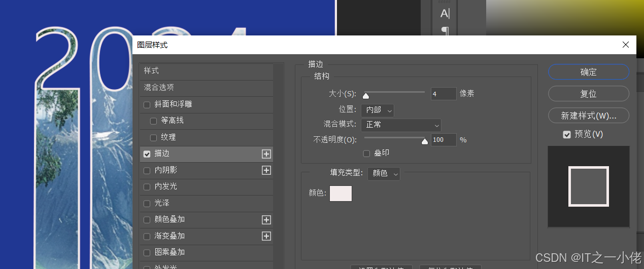Select 混合选项 in the style list
This screenshot has height=269, width=644.
coord(206,88)
